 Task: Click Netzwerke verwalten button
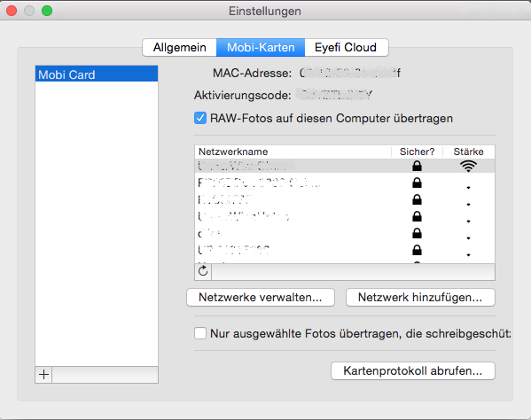click(261, 297)
